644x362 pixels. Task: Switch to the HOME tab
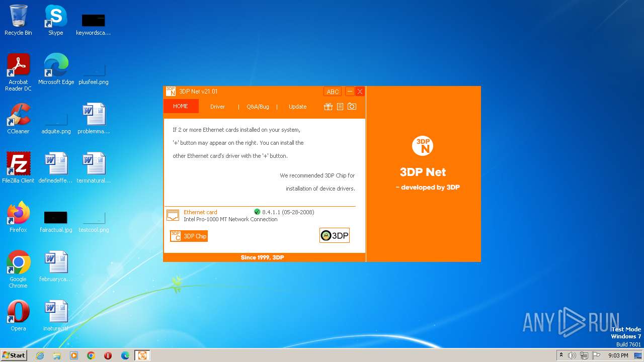click(x=181, y=106)
